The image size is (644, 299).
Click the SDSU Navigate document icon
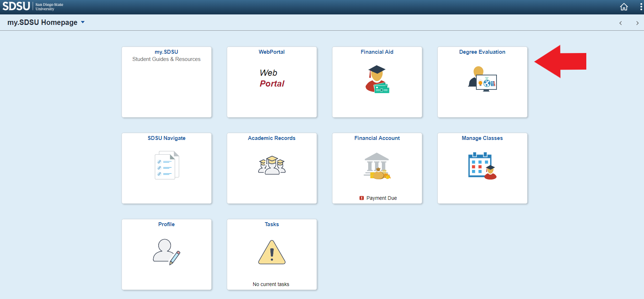click(167, 166)
